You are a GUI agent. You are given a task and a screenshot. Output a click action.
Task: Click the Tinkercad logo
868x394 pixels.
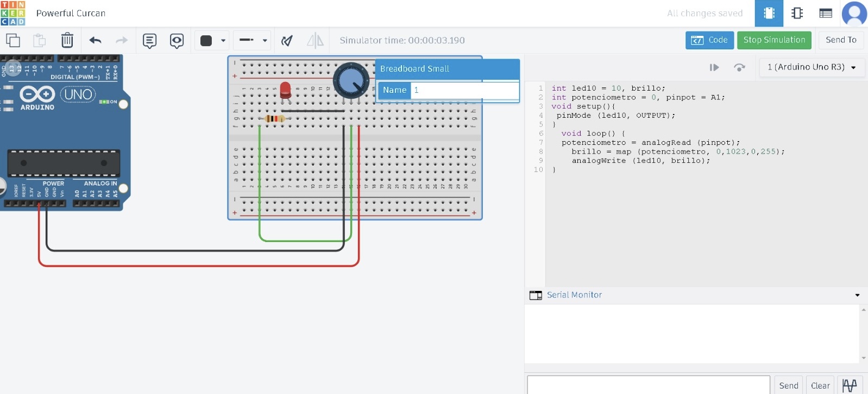point(13,13)
